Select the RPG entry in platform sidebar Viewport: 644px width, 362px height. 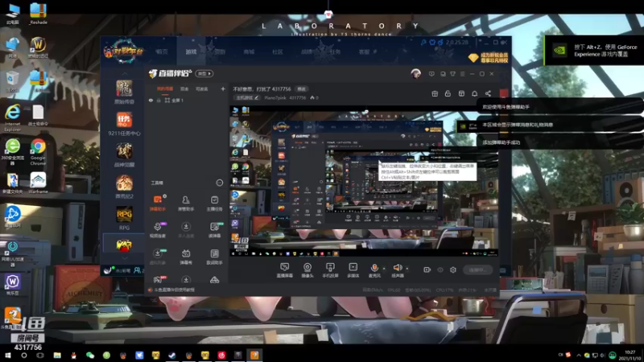click(x=124, y=218)
